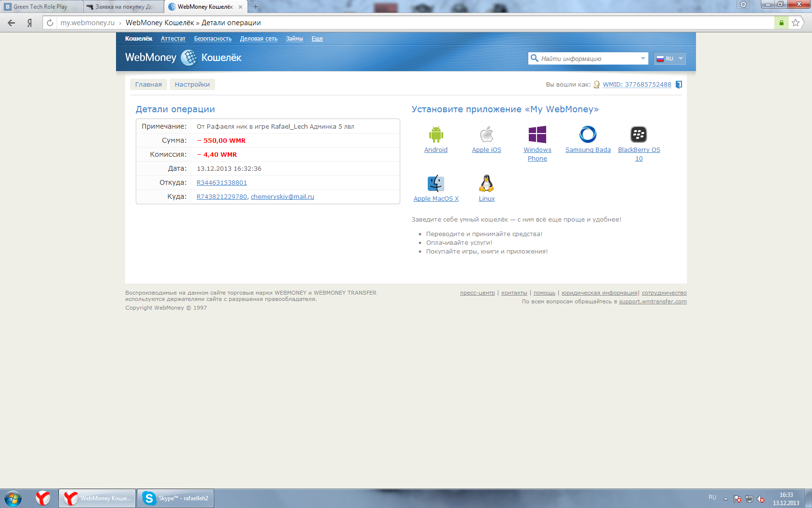Image resolution: width=812 pixels, height=508 pixels.
Task: Click the RU keyboard language indicator in taskbar
Action: click(712, 497)
